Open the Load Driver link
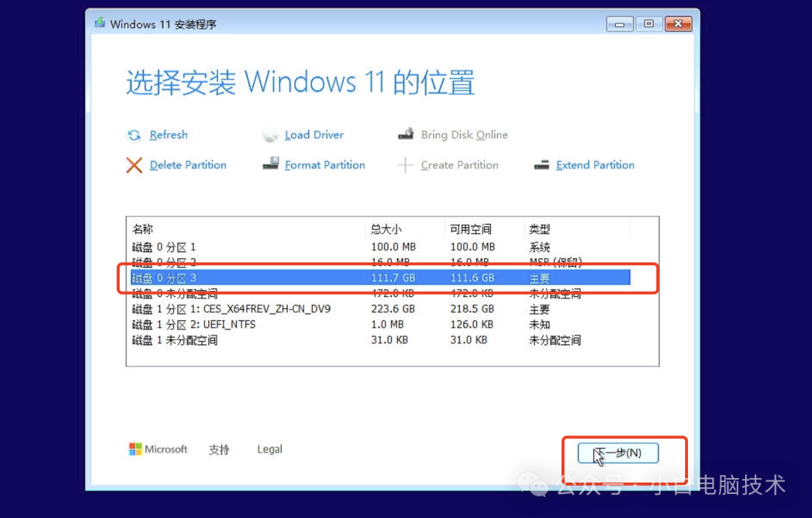The width and height of the screenshot is (812, 518). click(x=314, y=135)
